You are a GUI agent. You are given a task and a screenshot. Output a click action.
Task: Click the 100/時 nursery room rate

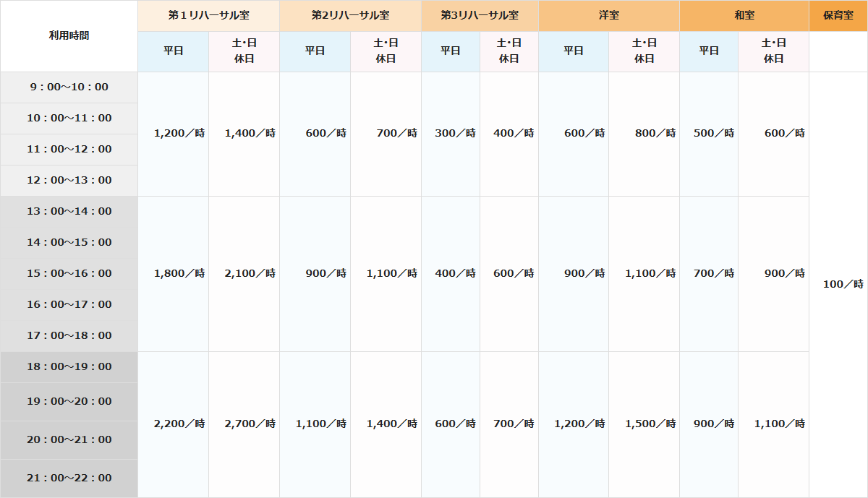[843, 284]
